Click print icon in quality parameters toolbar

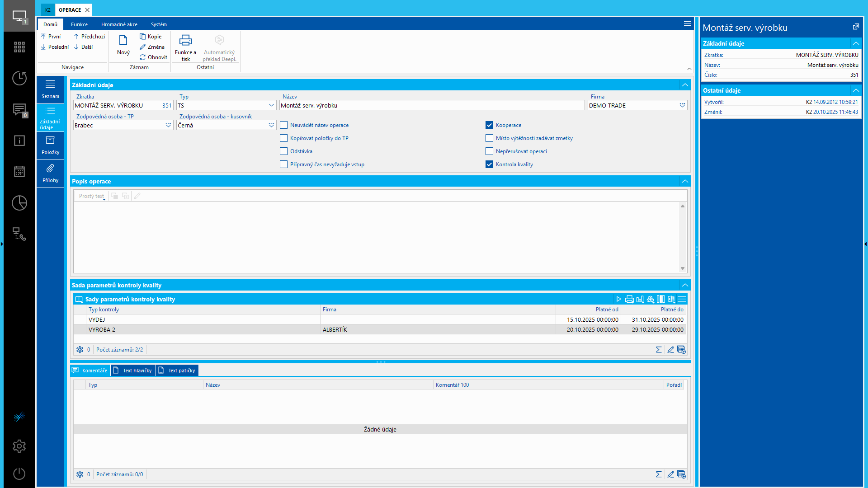tap(629, 299)
